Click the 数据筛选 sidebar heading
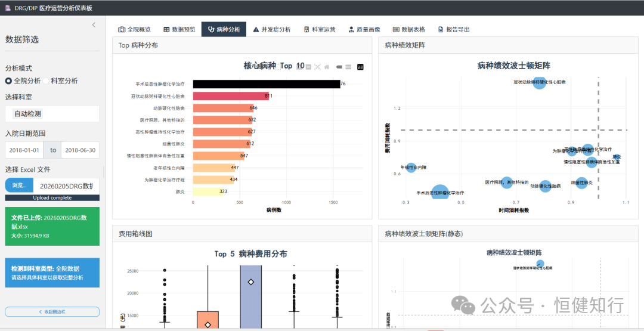 click(x=22, y=40)
